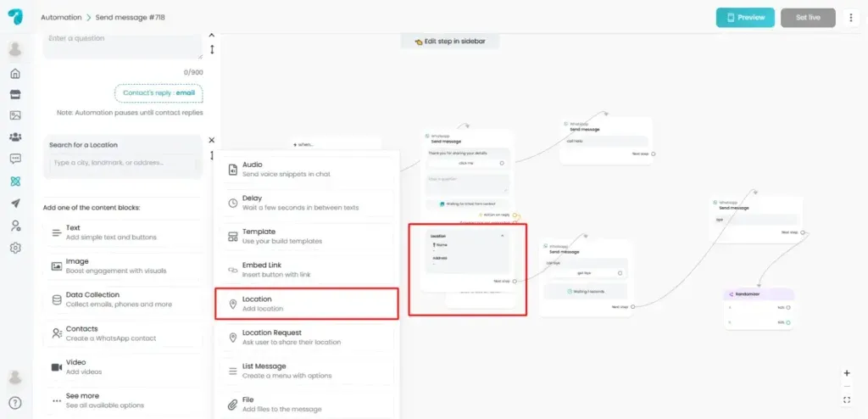Screen dimensions: 868x419
Task: Click the database icon beside Data Collection
Action: click(57, 300)
